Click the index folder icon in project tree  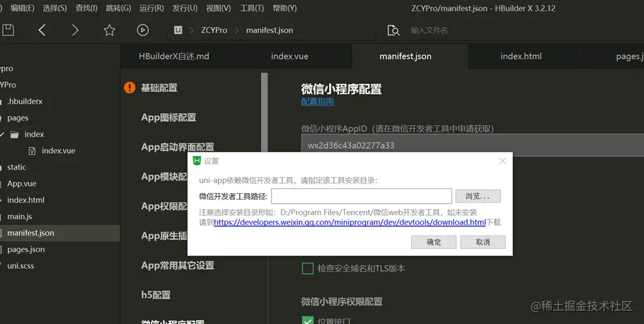[x=15, y=135]
